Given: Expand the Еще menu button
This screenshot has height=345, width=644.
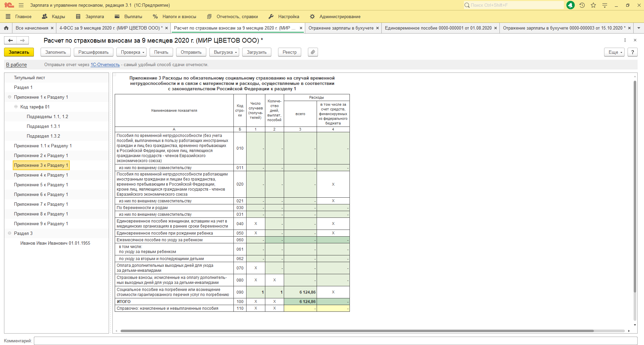Looking at the screenshot, I should tap(615, 52).
